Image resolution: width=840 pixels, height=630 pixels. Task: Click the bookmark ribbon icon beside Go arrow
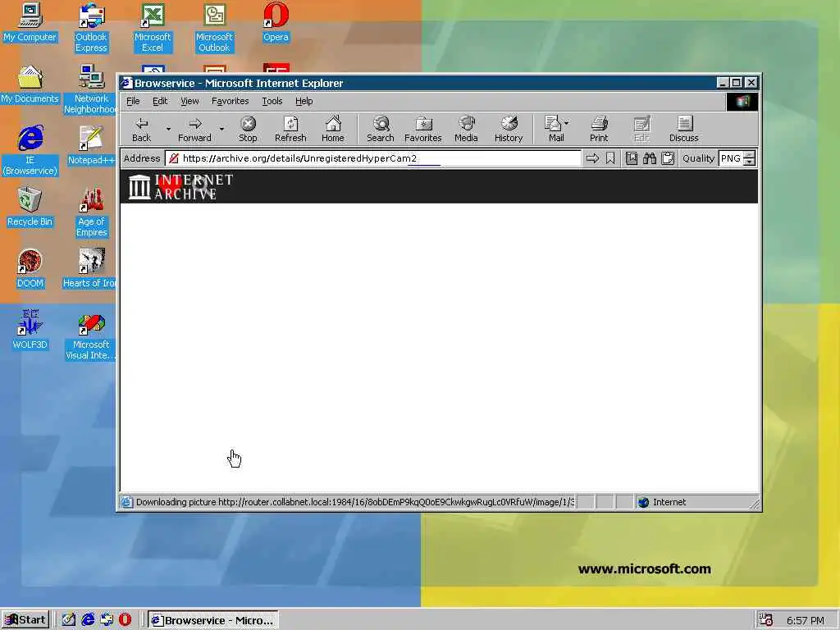coord(610,158)
